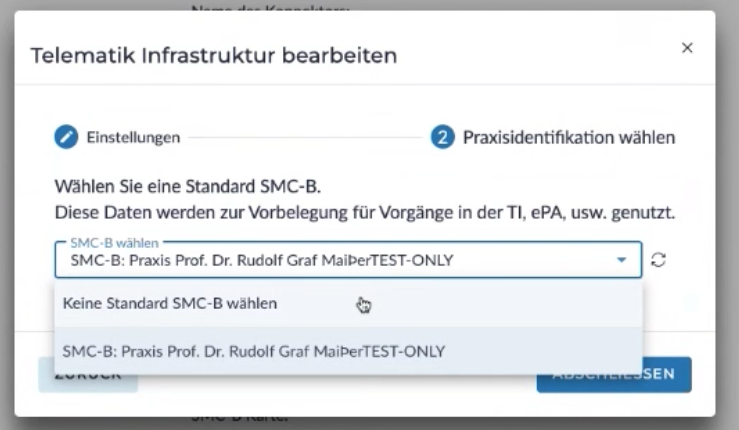Screen dimensions: 739x430
Task: Go to the Einstellungen step label
Action: click(x=133, y=138)
